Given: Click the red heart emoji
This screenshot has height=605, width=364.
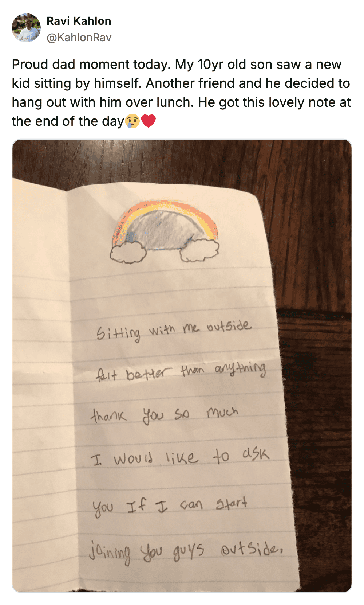Looking at the screenshot, I should click(148, 121).
